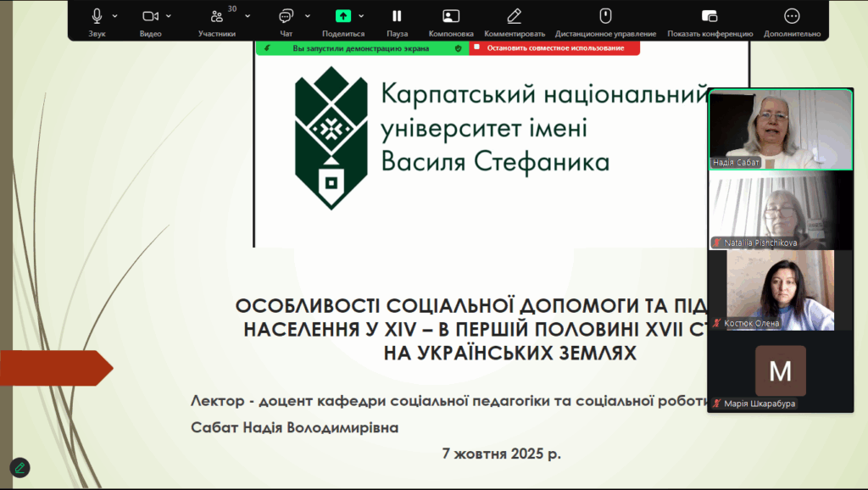Mute the microphone with Звук icon
The image size is (868, 490).
(x=97, y=16)
